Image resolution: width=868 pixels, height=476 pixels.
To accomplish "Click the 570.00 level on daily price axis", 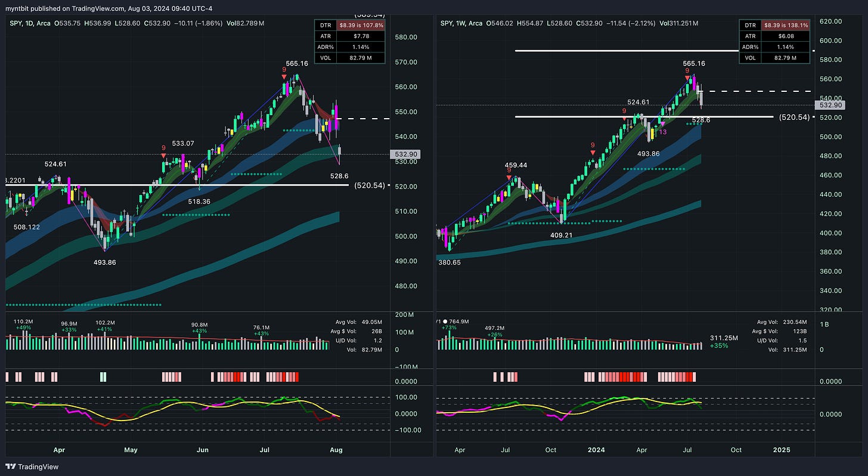I will [x=405, y=62].
